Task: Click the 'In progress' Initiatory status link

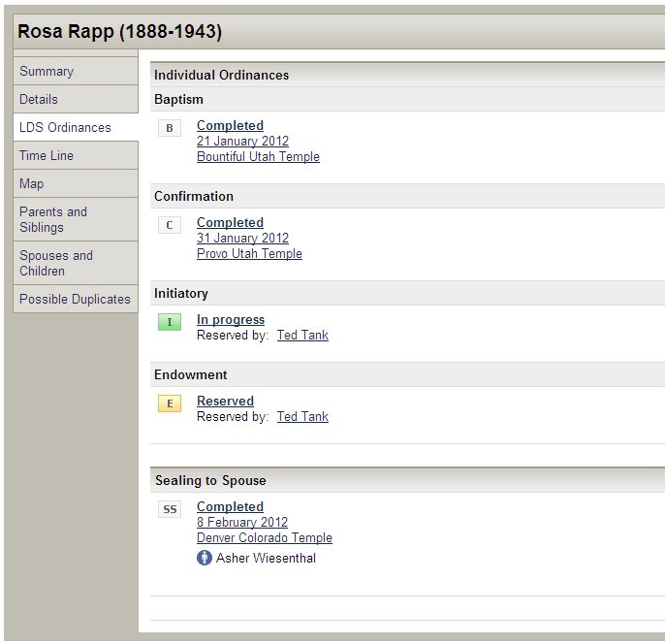Action: [x=231, y=319]
